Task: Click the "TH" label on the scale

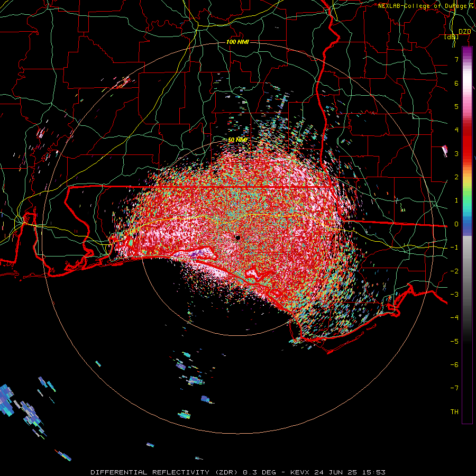Action: click(x=454, y=412)
